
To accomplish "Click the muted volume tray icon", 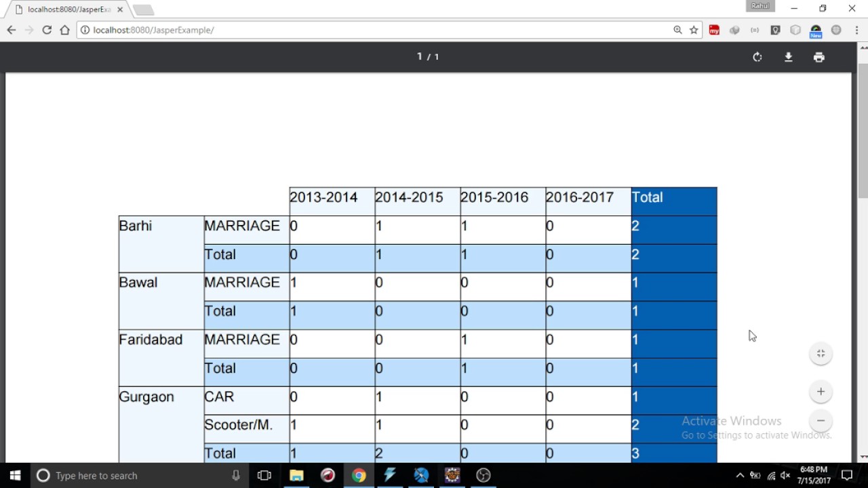I will 785,475.
